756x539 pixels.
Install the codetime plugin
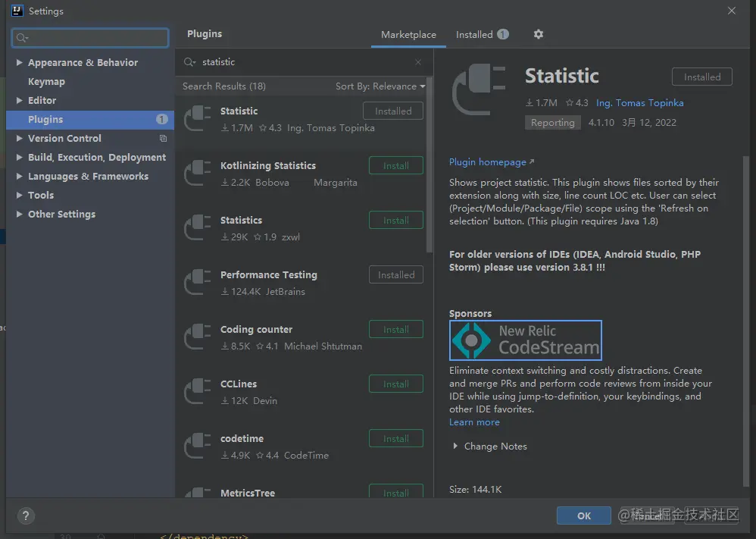tap(396, 438)
